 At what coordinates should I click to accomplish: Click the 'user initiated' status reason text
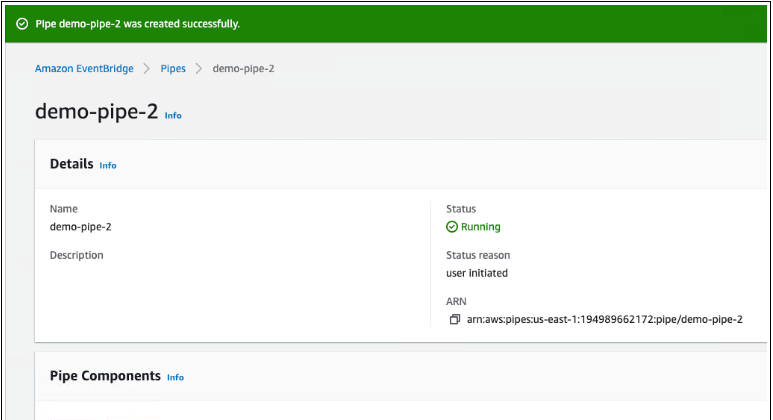coord(477,273)
